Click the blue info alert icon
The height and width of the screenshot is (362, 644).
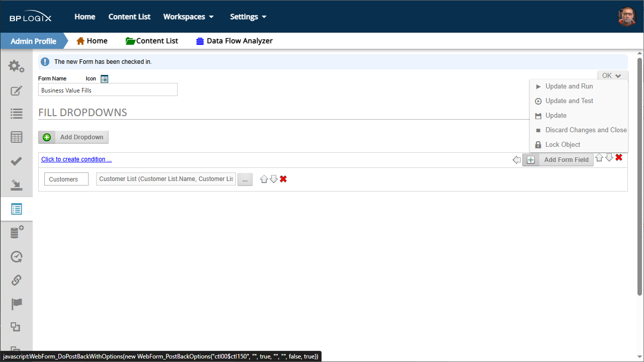pyautogui.click(x=45, y=62)
